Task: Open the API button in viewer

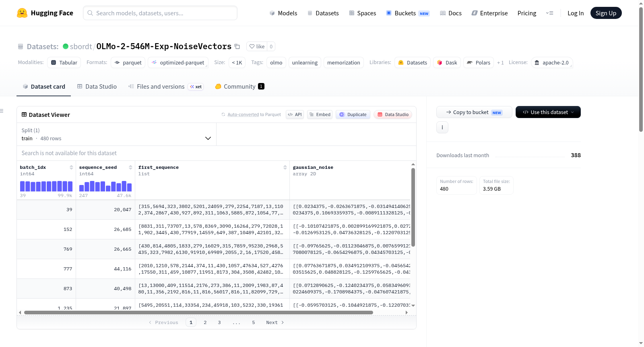Action: click(x=295, y=114)
